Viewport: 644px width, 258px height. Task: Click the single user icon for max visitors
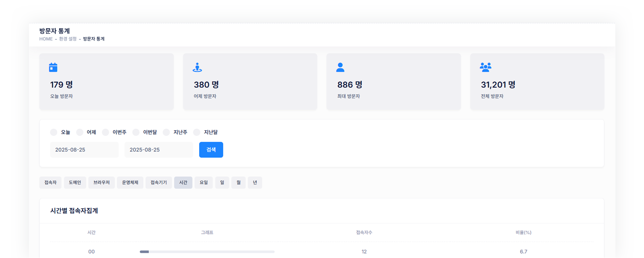tap(340, 67)
